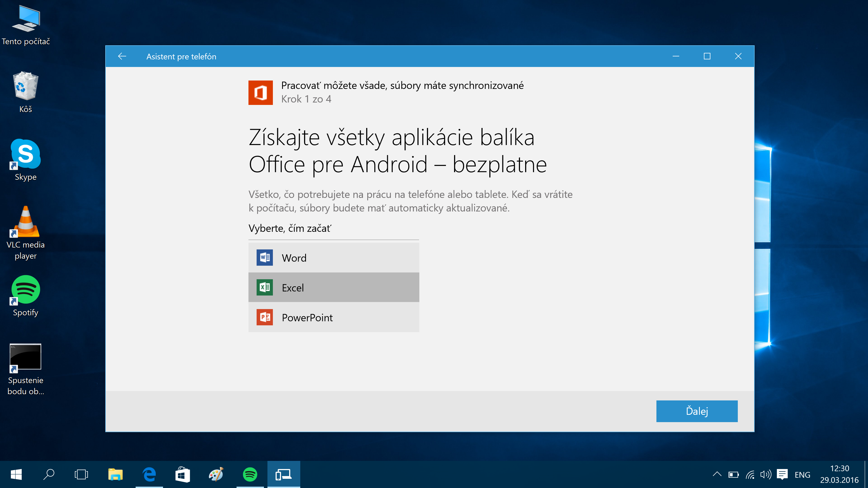Select the PowerPoint option in the list

coord(334,317)
